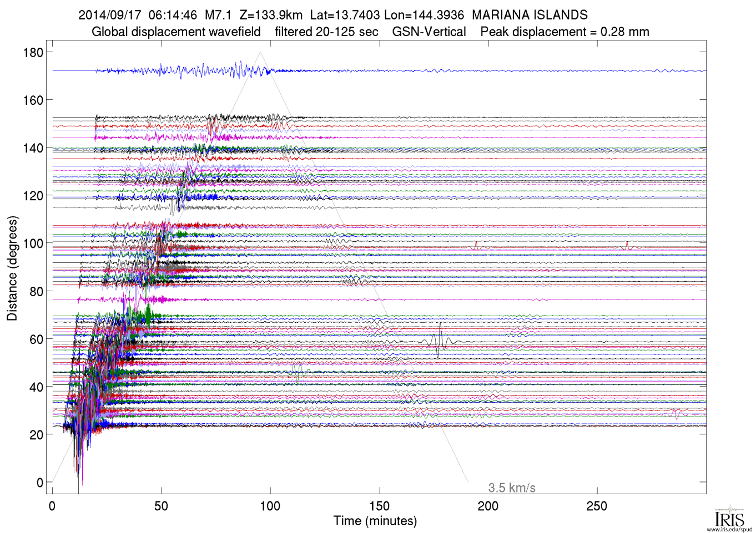Viewport: 756px width, 533px height.
Task: Click the M7.1 magnitude in the title
Action: click(218, 16)
